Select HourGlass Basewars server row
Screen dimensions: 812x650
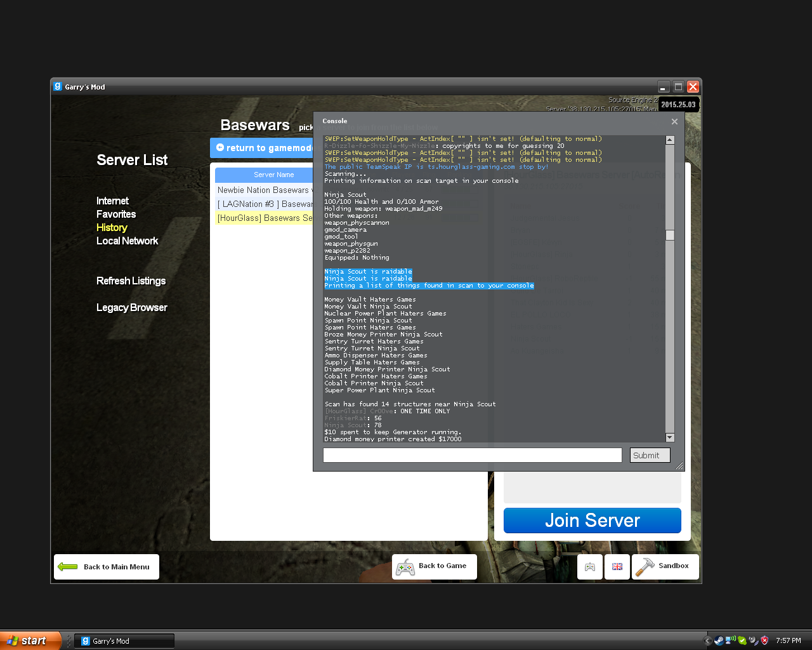[264, 218]
